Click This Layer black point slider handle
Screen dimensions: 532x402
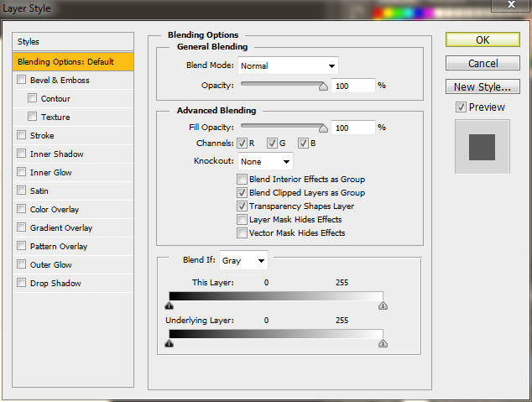click(x=169, y=305)
